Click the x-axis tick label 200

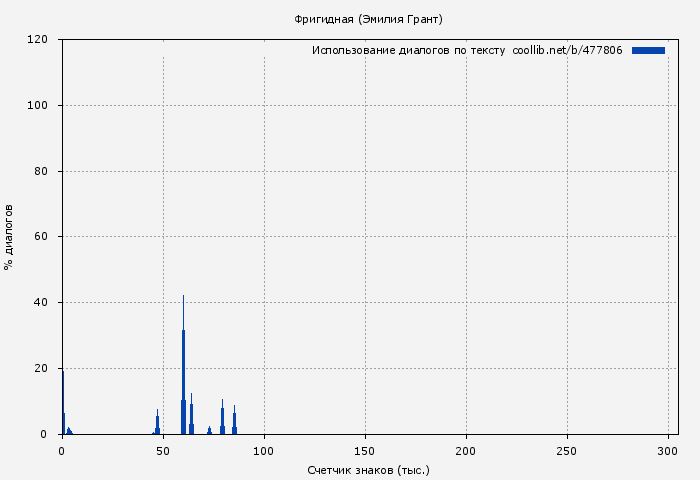(466, 451)
